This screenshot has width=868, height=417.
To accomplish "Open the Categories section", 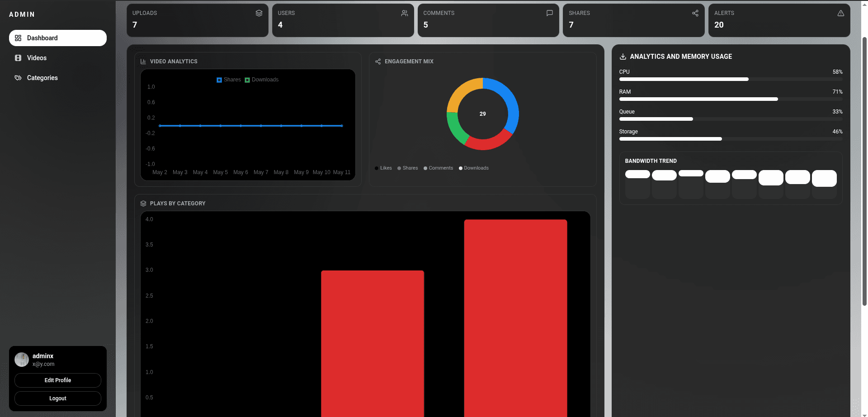I will click(58, 78).
